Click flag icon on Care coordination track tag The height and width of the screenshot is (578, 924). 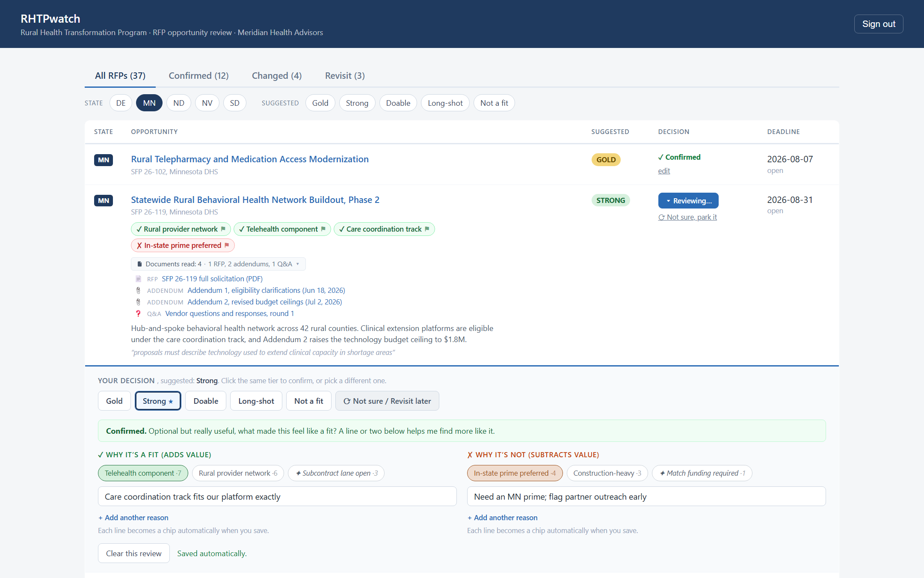tap(427, 229)
